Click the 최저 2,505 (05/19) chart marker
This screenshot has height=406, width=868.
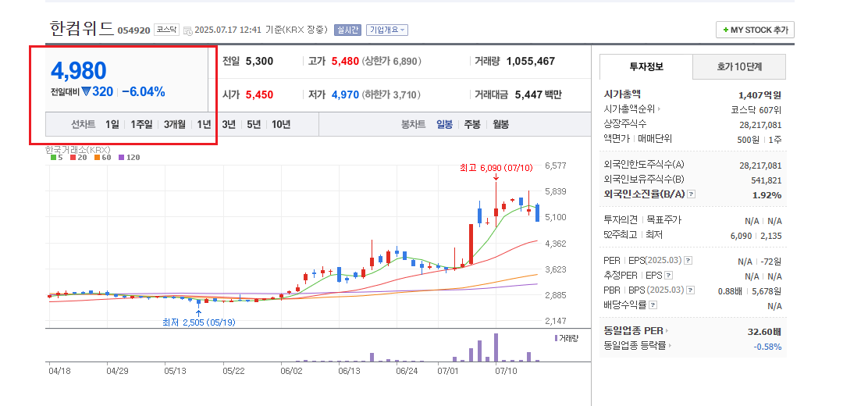pyautogui.click(x=199, y=322)
